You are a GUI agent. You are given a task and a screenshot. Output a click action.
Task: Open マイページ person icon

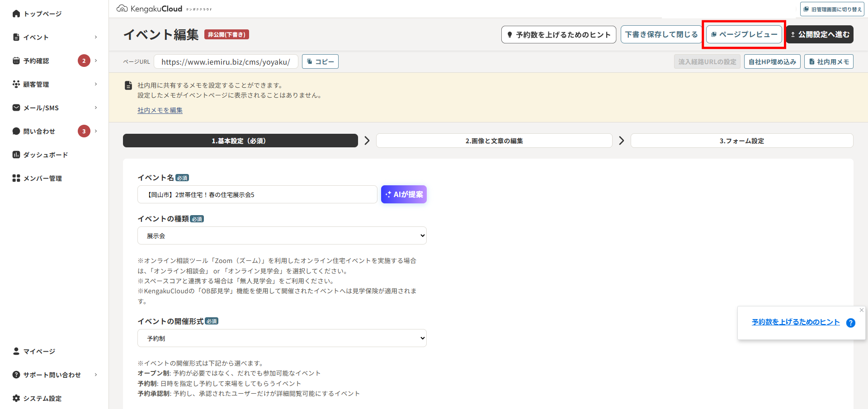coord(16,351)
